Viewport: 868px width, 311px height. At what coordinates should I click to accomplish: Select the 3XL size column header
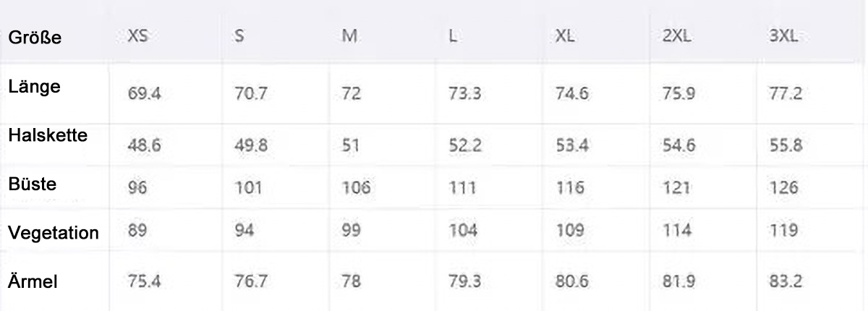pyautogui.click(x=784, y=36)
